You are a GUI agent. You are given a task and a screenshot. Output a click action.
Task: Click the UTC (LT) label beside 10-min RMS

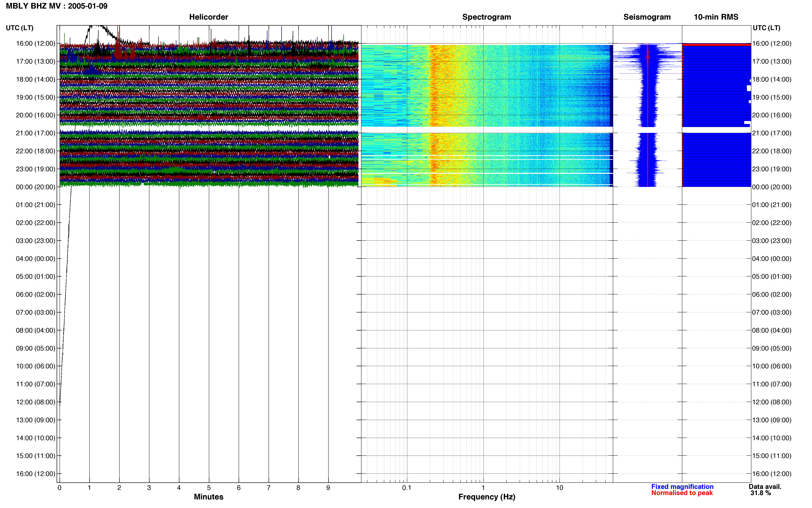click(766, 28)
